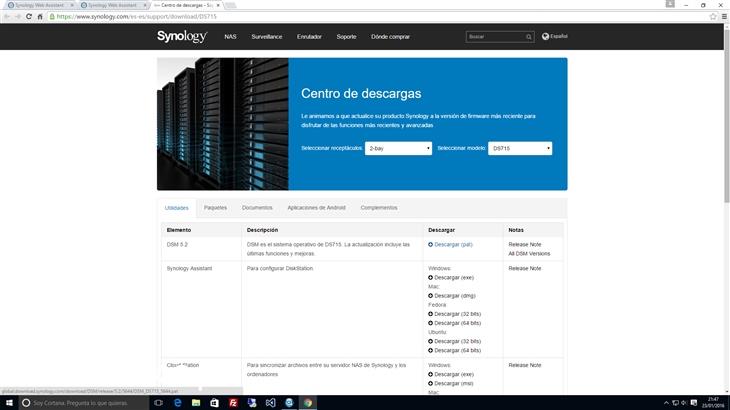Open the Complementos tab

(x=379, y=207)
